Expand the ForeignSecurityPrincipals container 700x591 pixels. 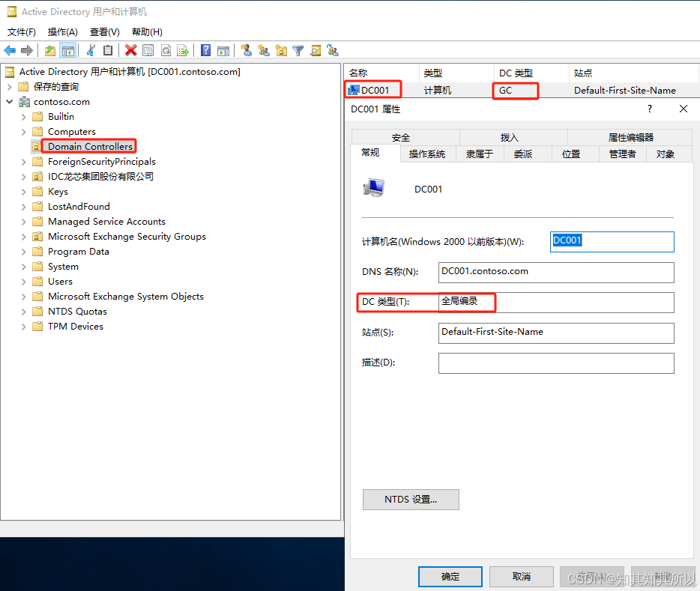[x=24, y=162]
